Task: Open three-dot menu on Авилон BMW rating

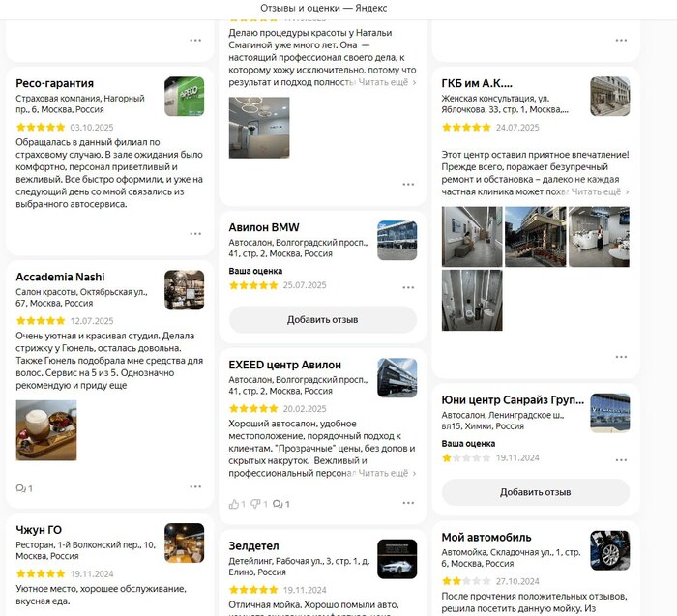Action: (x=408, y=287)
